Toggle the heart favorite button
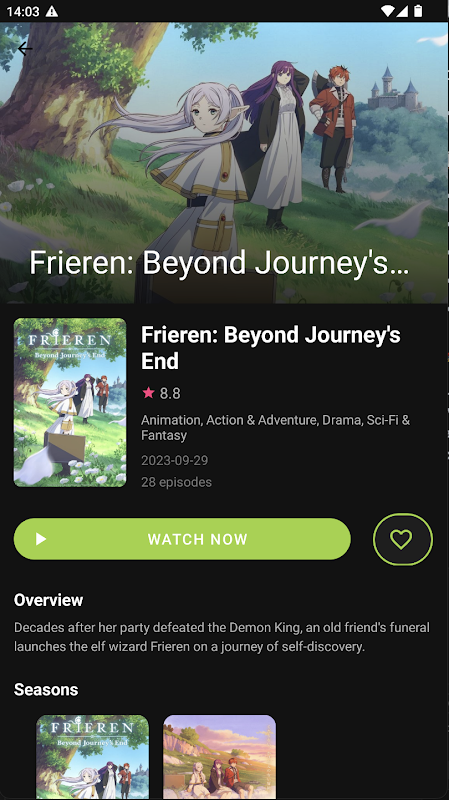This screenshot has width=449, height=800. (403, 539)
